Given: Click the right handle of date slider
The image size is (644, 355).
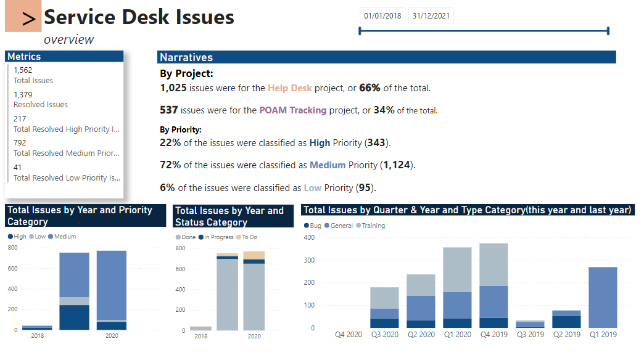Looking at the screenshot, I should (x=608, y=31).
